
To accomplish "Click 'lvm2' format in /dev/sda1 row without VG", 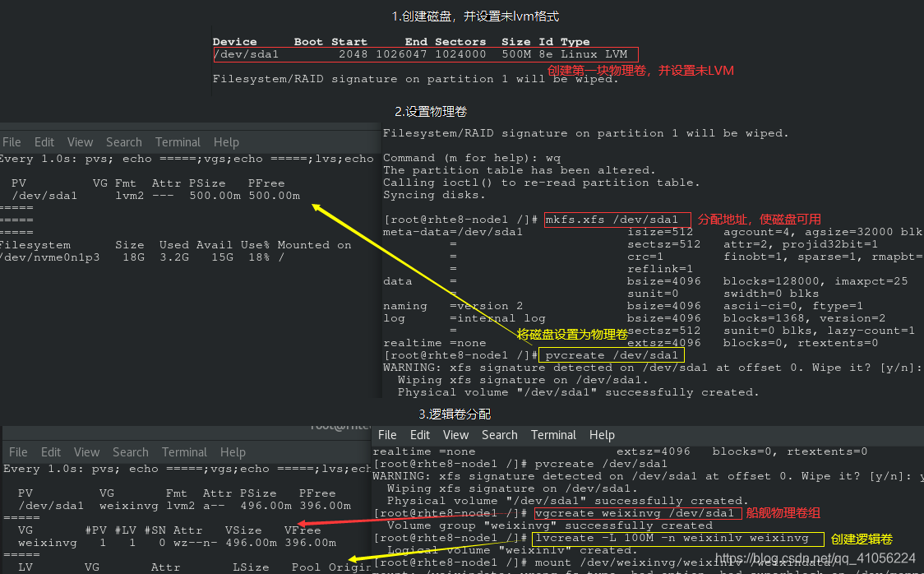I will 130,196.
